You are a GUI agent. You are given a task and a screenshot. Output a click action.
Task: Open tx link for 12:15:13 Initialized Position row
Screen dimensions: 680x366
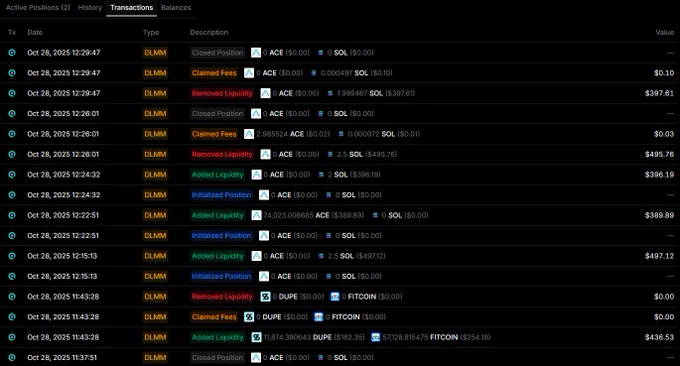[12, 276]
